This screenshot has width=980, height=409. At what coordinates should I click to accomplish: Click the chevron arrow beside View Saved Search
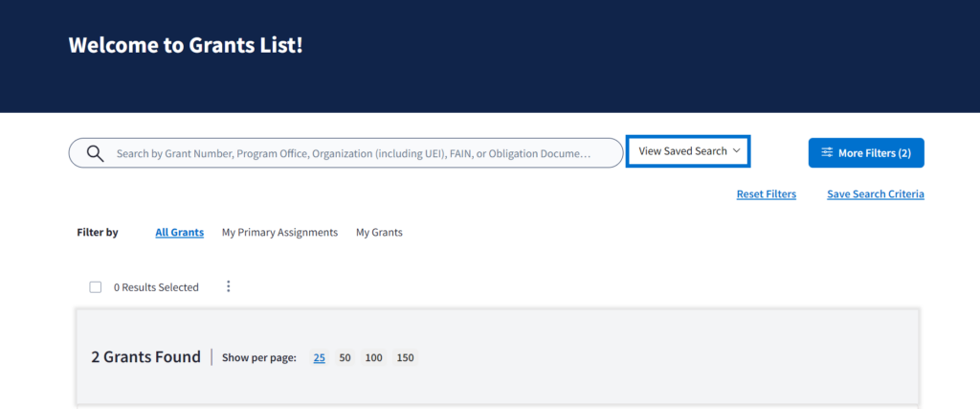coord(736,151)
